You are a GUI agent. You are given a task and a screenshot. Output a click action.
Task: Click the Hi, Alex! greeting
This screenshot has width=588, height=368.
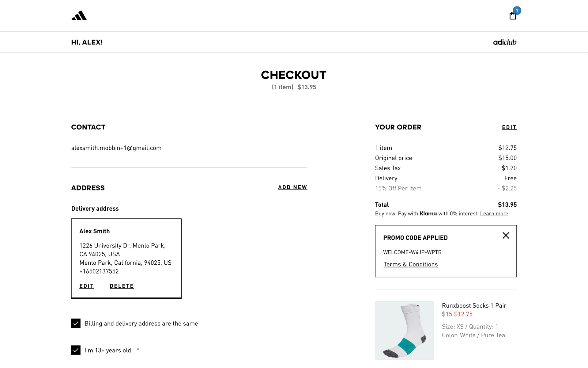point(87,42)
